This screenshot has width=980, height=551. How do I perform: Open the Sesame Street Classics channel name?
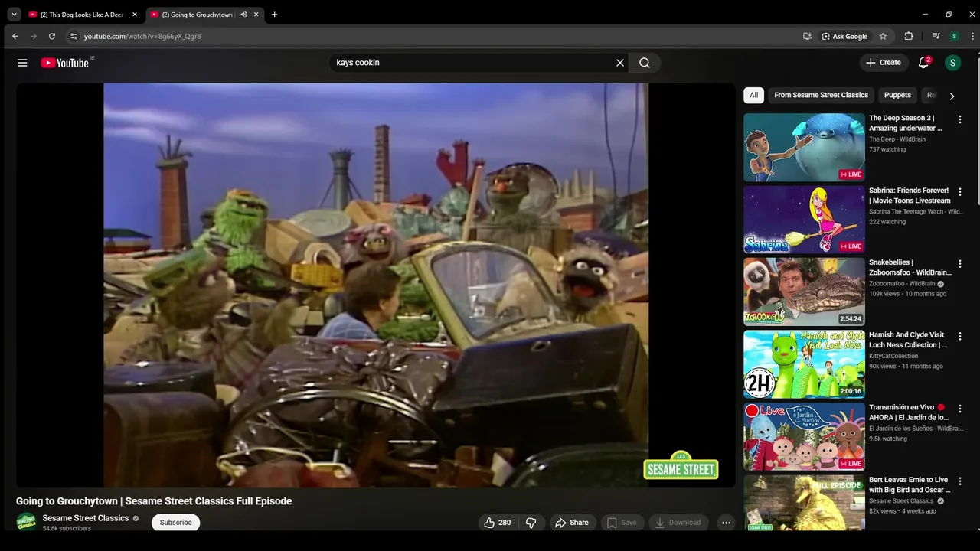click(86, 518)
